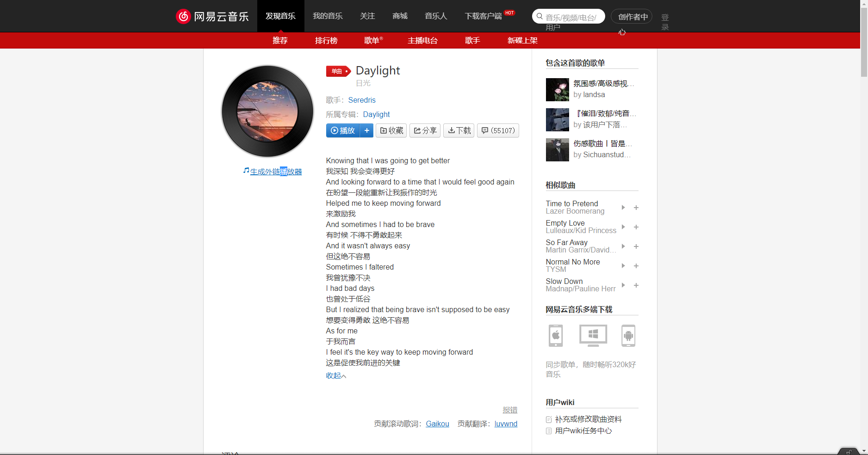Open 音乐人 navigation tab
868x455 pixels.
tap(436, 16)
